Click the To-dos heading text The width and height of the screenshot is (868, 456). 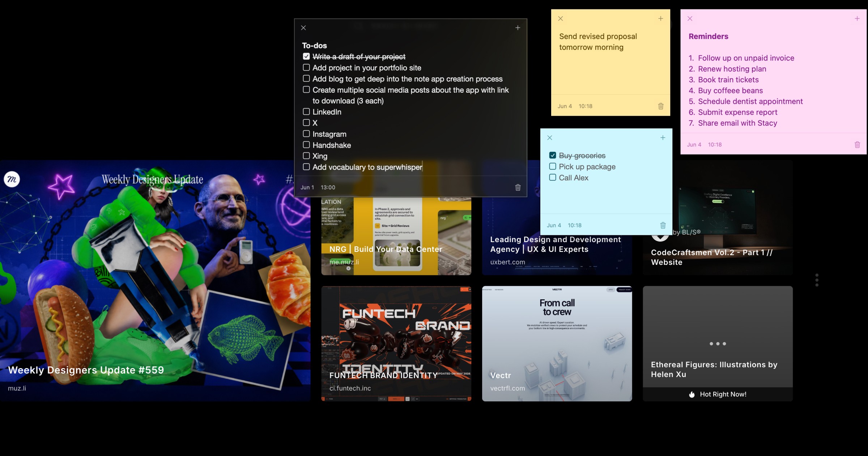tap(314, 46)
